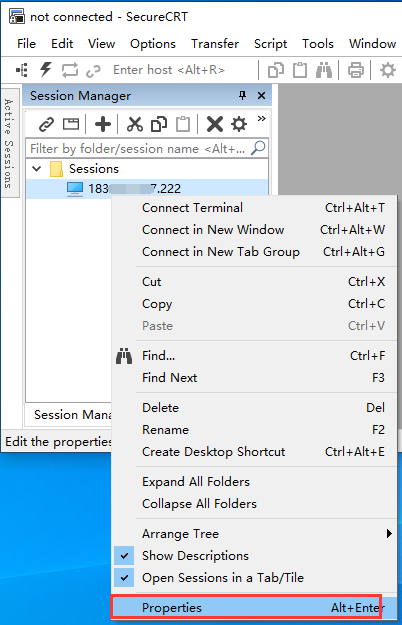The width and height of the screenshot is (402, 625).
Task: Open the Script menu
Action: click(270, 43)
